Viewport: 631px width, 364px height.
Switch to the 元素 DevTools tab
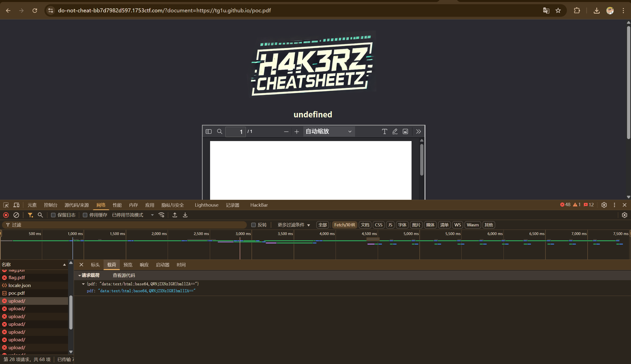[32, 205]
